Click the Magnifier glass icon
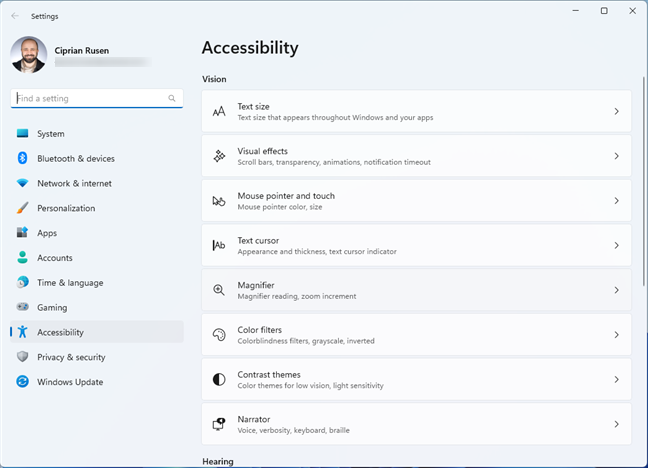 pos(219,290)
